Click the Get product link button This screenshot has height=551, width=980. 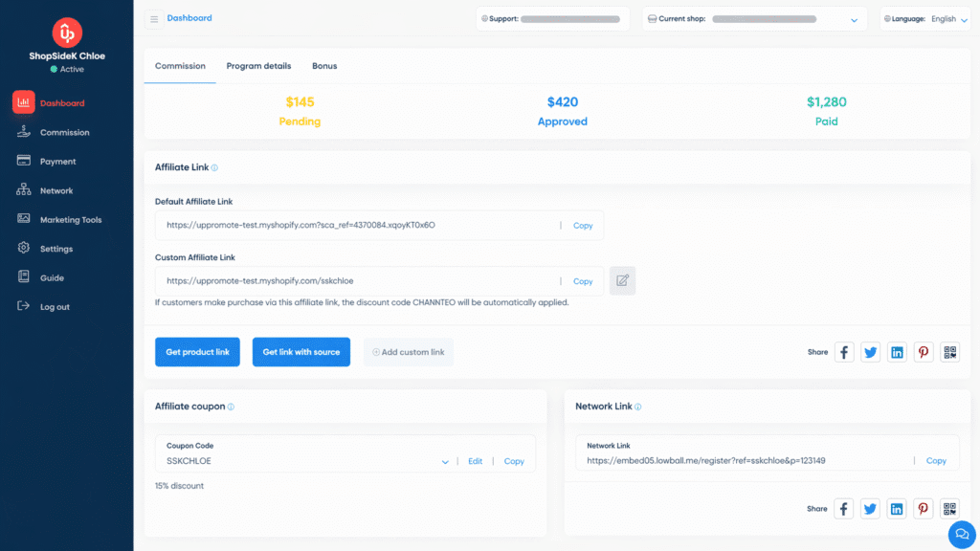pos(197,351)
